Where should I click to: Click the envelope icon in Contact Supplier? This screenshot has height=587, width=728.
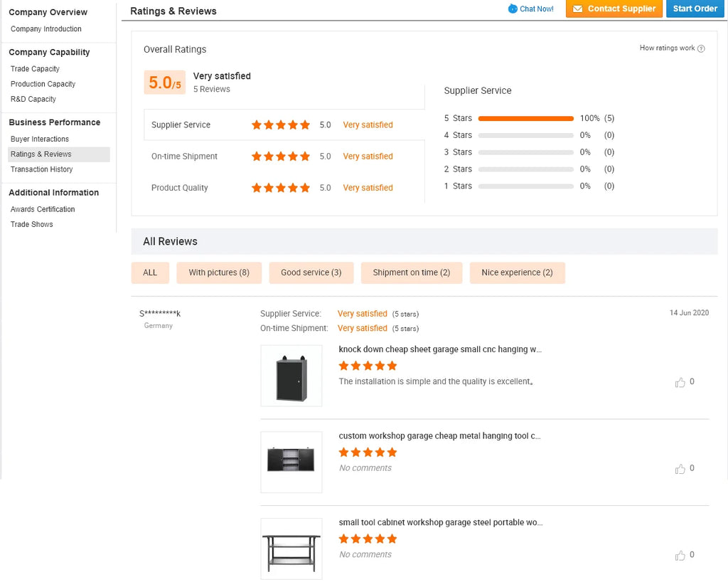pos(577,9)
